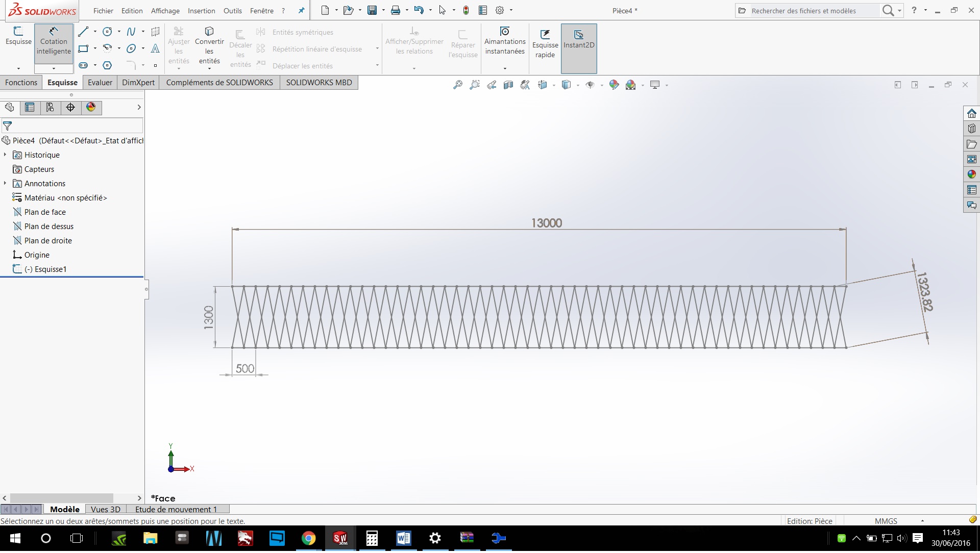Open the PropertyManager tab icon
Viewport: 980px width, 553px height.
click(30, 107)
